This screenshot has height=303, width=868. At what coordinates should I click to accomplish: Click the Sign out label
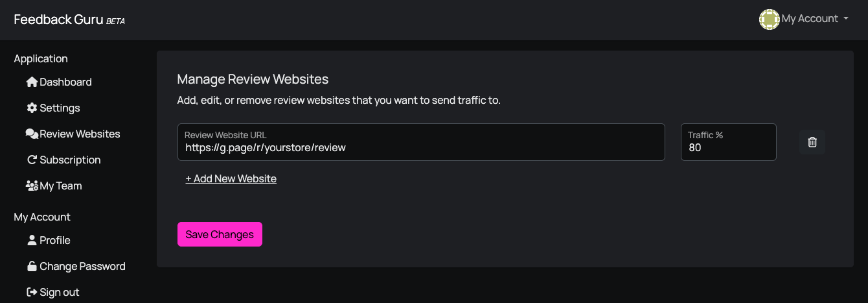(60, 292)
